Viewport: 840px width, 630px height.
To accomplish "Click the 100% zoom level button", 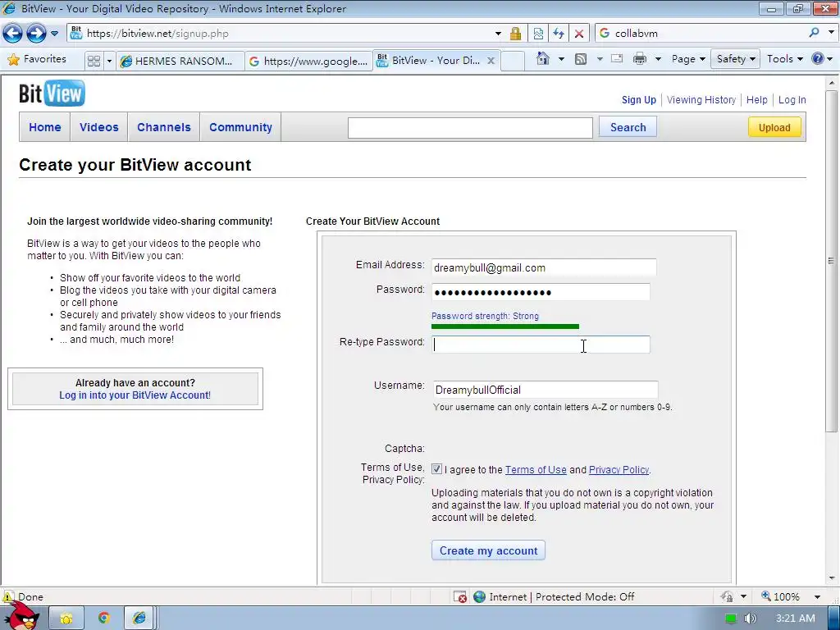I will coord(780,596).
